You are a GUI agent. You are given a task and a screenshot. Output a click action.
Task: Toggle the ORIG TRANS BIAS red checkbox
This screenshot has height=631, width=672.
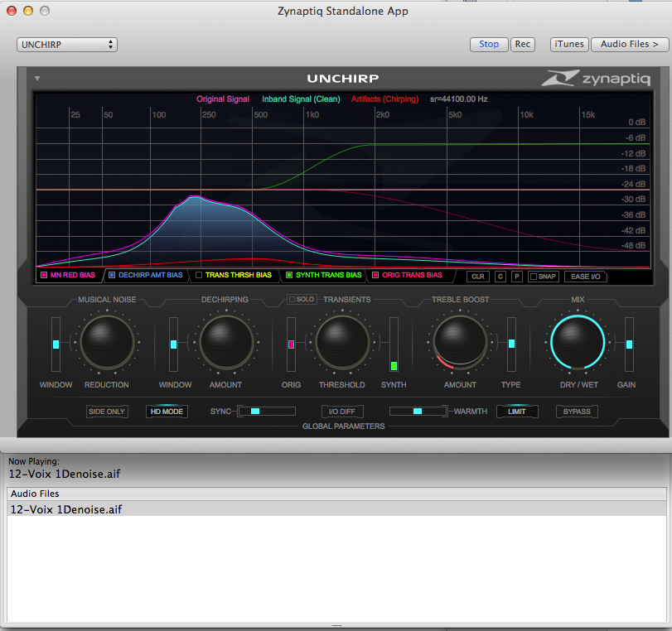tap(375, 275)
